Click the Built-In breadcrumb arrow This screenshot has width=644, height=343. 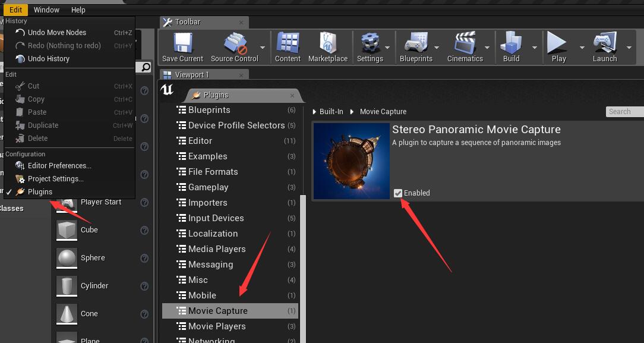tap(315, 112)
